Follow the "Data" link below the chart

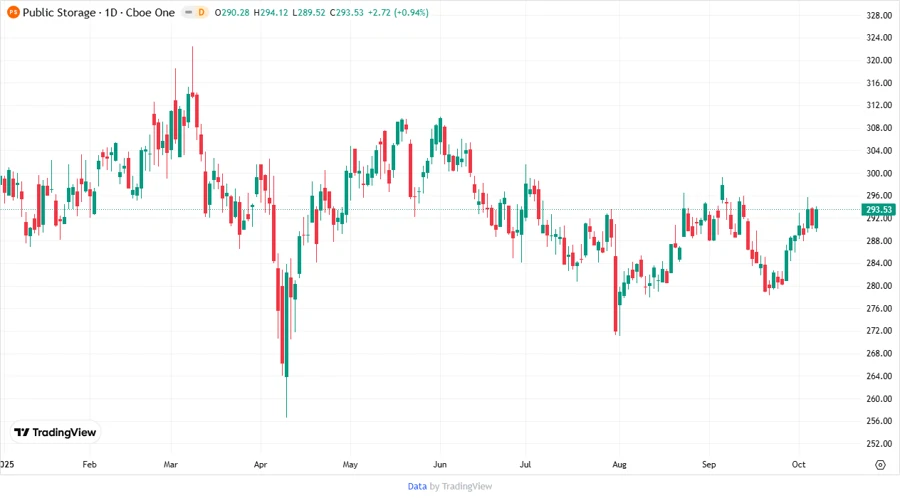(x=417, y=486)
